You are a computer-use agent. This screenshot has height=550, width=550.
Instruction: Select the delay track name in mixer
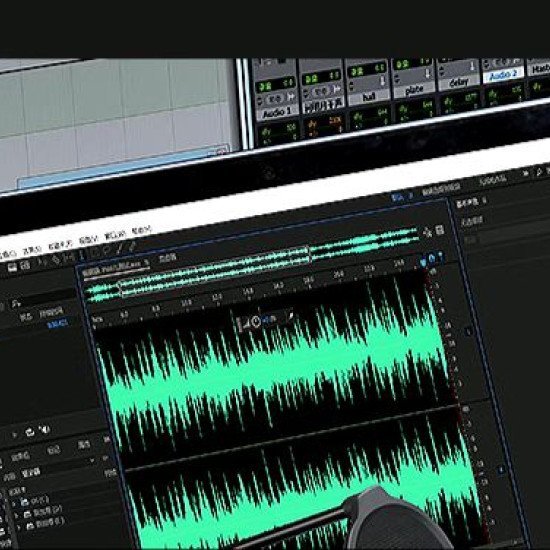[x=458, y=83]
